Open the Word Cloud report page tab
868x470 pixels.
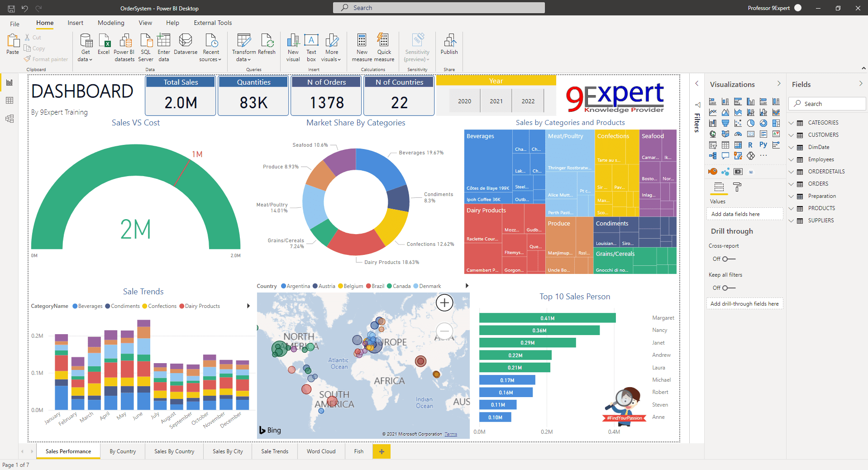(321, 451)
